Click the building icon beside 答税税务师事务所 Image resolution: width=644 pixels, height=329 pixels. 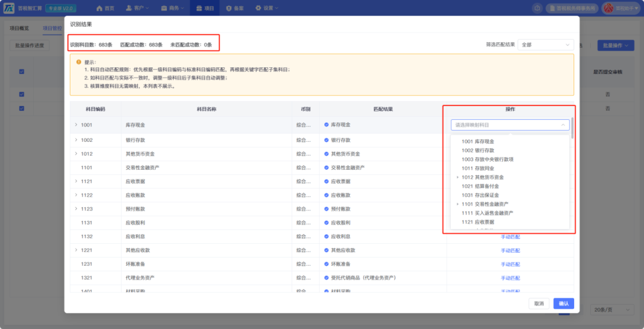pyautogui.click(x=552, y=8)
